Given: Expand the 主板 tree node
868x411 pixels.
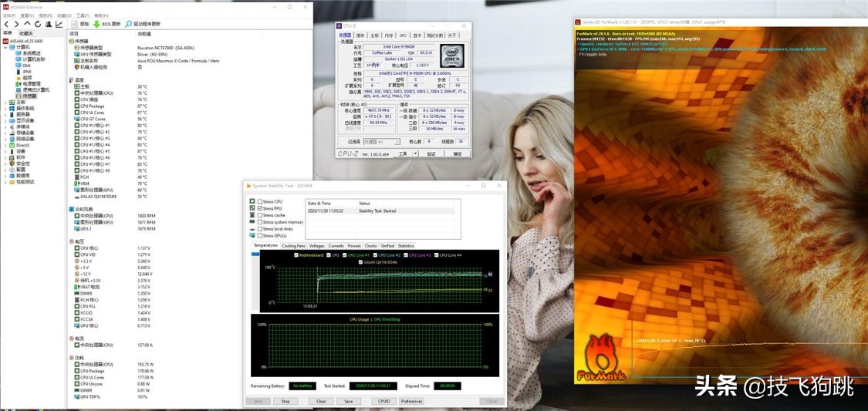Looking at the screenshot, I should point(5,103).
